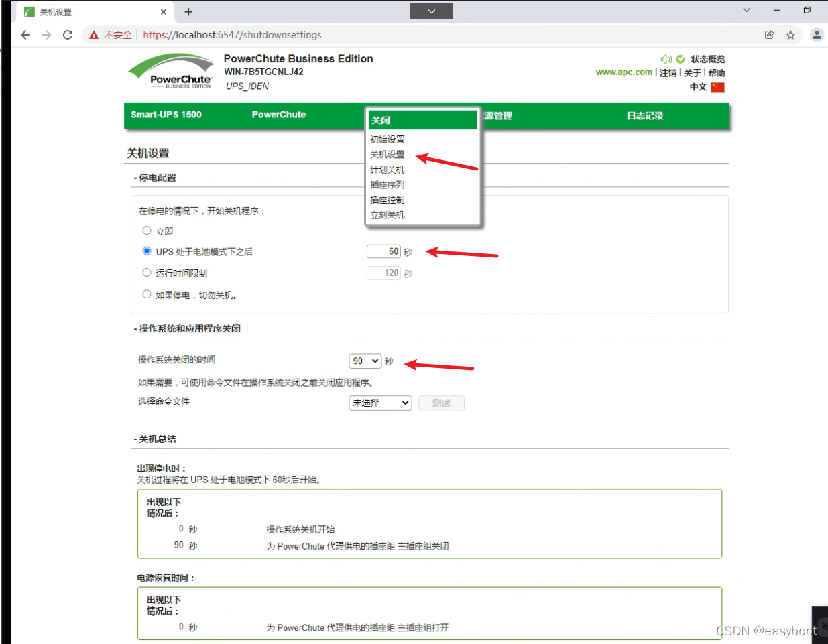
Task: Click the Chinese flag language icon
Action: point(717,87)
